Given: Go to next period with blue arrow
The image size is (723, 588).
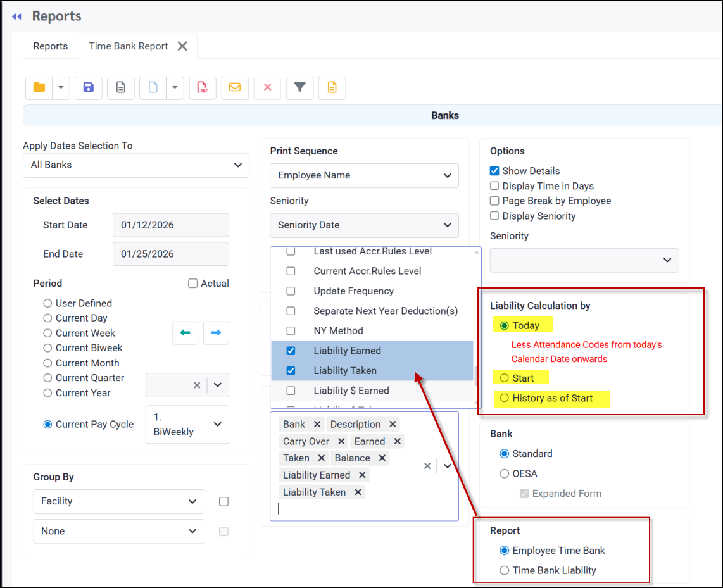Looking at the screenshot, I should [x=216, y=333].
